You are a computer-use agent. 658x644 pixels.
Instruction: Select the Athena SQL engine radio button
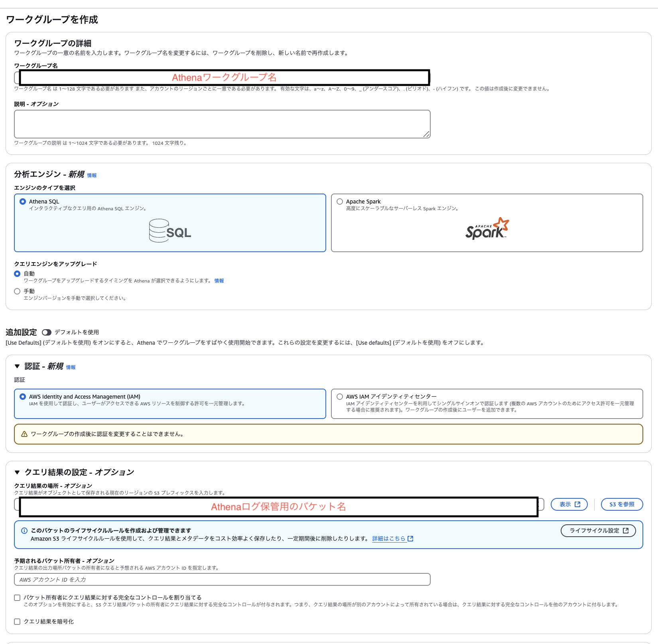click(x=23, y=201)
